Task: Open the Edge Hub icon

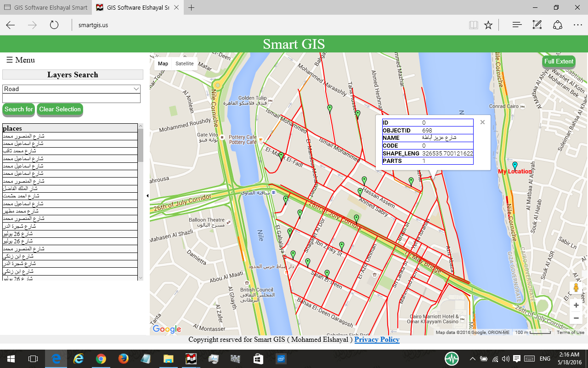Action: [x=517, y=25]
